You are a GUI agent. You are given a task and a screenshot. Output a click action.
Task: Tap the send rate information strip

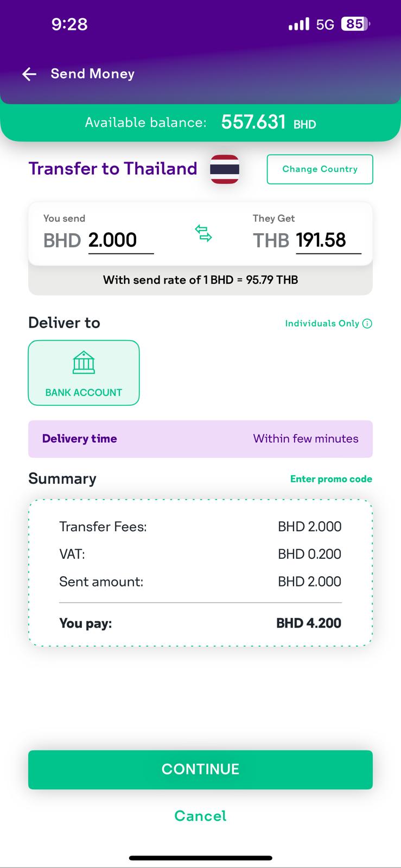click(x=200, y=280)
